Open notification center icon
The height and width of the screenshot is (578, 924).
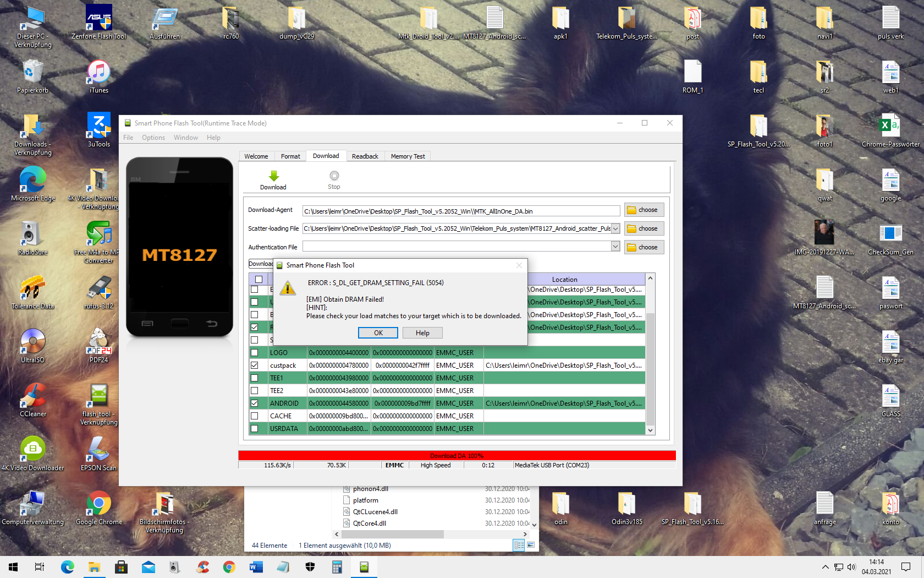pos(906,567)
